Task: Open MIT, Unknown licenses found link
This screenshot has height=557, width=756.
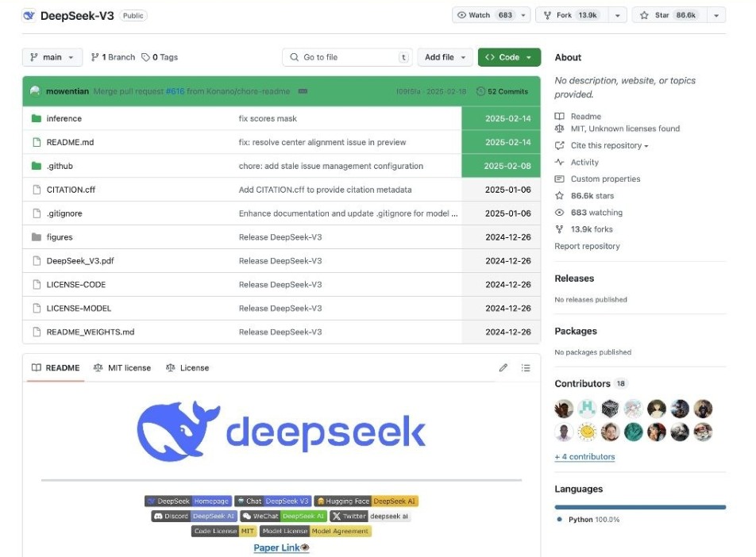Action: 617,129
